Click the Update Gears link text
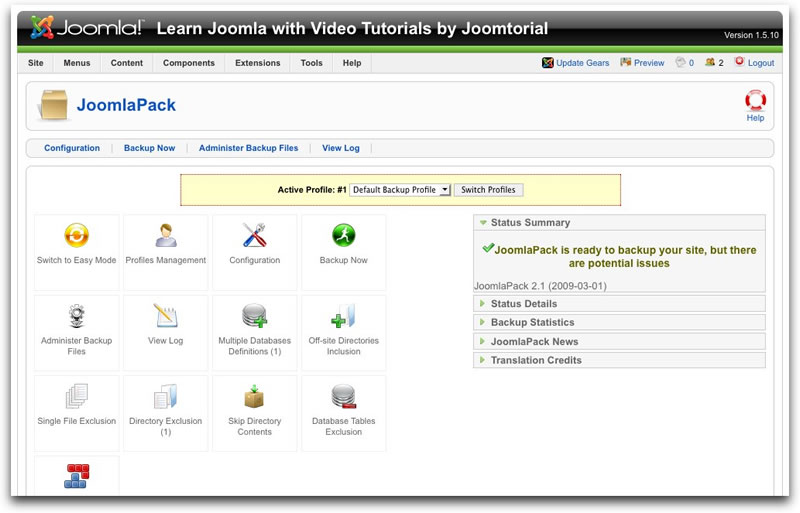The image size is (800, 513). pyautogui.click(x=583, y=63)
